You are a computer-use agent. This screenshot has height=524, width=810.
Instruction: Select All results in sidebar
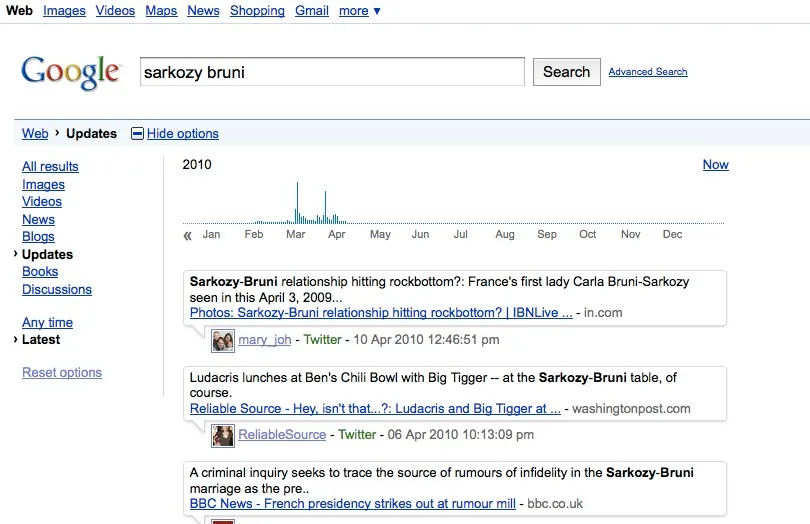50,166
